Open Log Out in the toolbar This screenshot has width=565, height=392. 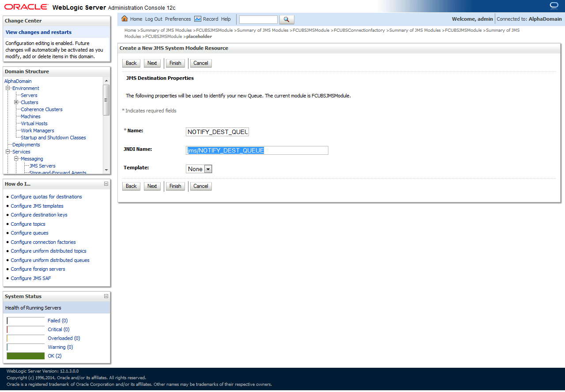point(154,19)
